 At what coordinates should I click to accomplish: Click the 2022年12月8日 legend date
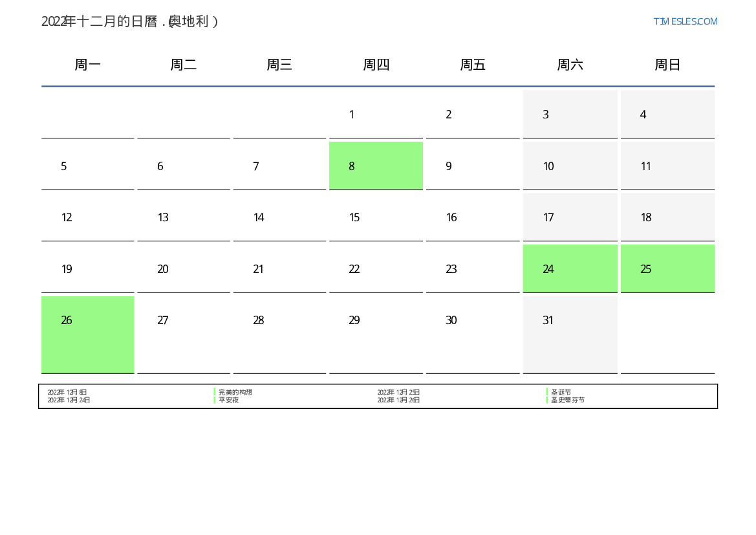coord(67,392)
